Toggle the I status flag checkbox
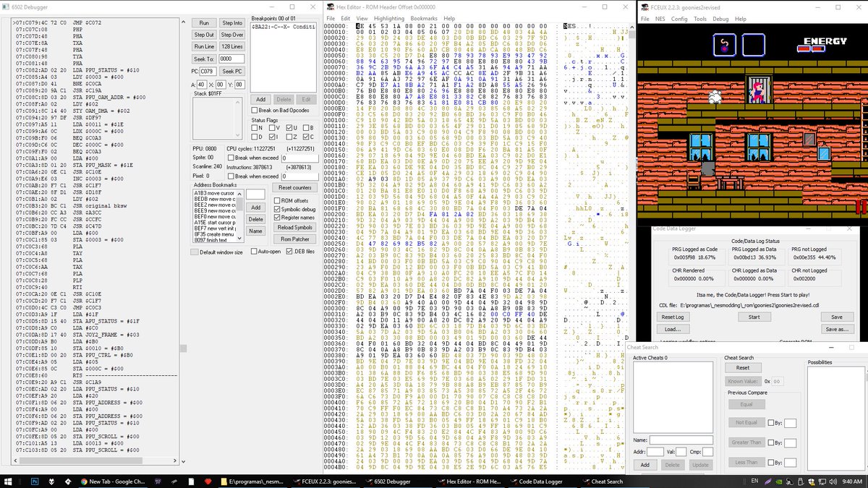Viewport: 868px width, 488px height. [x=273, y=137]
